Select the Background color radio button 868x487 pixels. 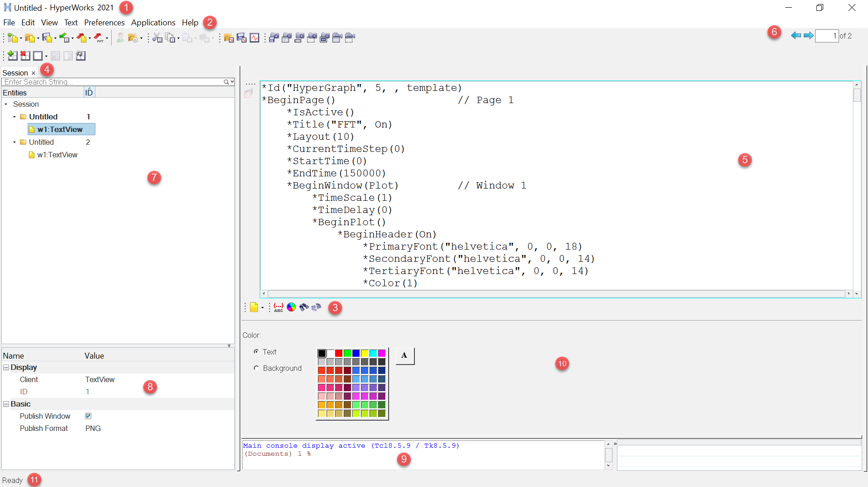256,368
